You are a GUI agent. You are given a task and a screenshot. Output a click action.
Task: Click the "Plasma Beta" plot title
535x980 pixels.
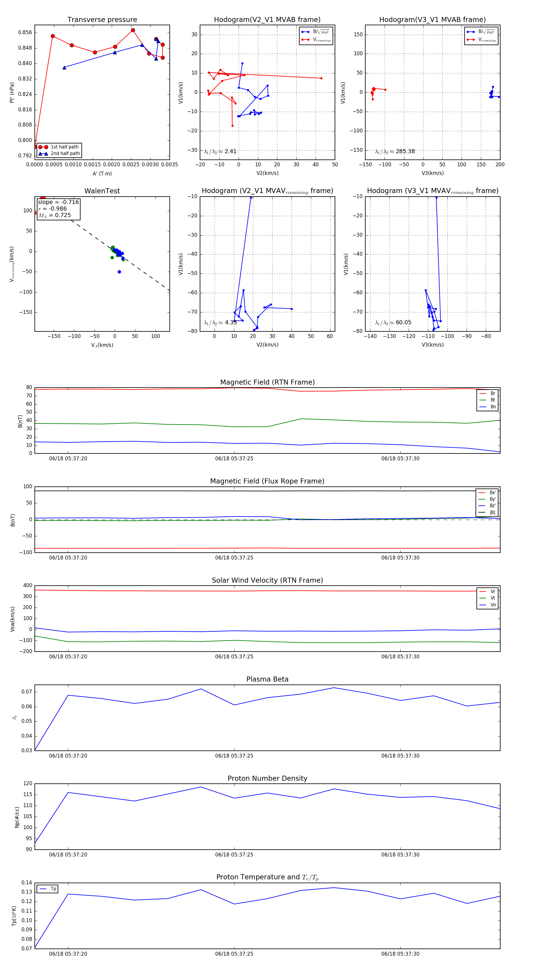tap(267, 679)
